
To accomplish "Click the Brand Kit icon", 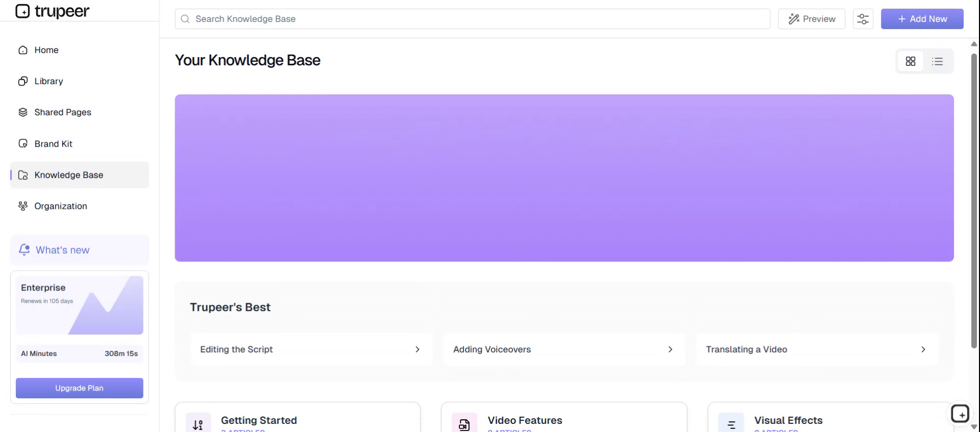I will pos(23,143).
